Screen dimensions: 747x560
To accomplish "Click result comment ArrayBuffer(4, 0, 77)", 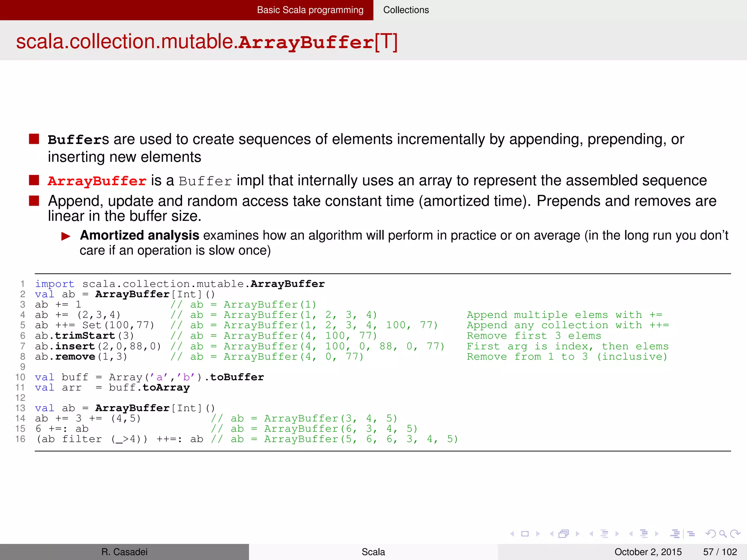I will [294, 356].
